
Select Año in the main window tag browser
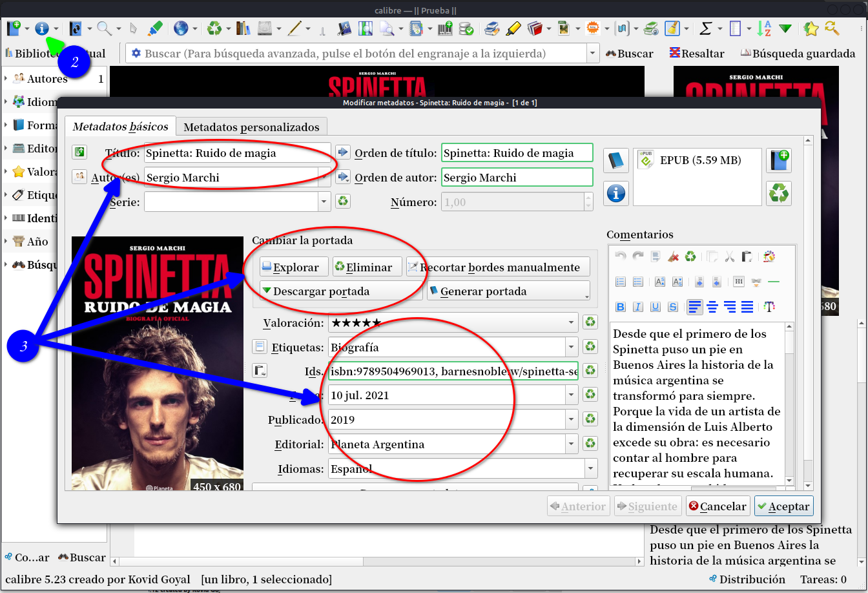pyautogui.click(x=37, y=242)
